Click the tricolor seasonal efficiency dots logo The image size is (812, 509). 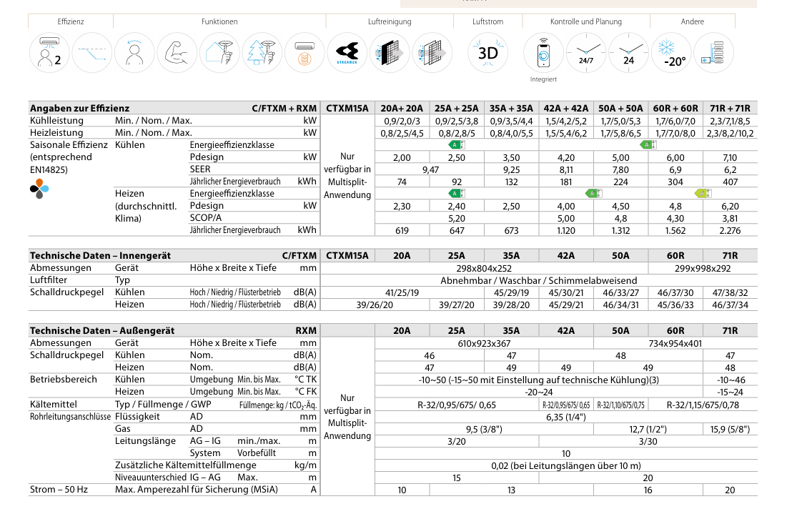click(39, 188)
